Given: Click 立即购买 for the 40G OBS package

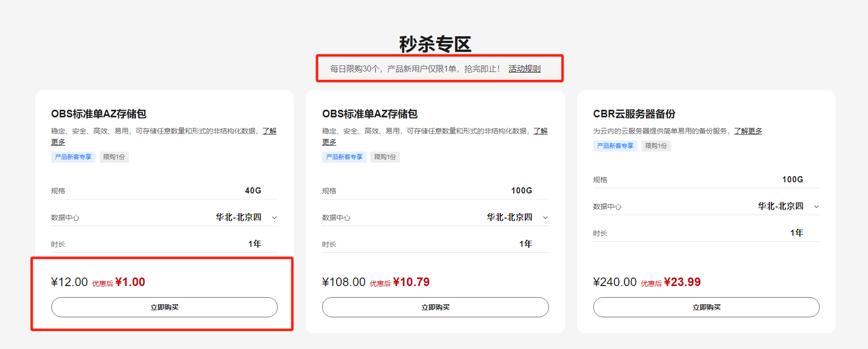Looking at the screenshot, I should 165,307.
